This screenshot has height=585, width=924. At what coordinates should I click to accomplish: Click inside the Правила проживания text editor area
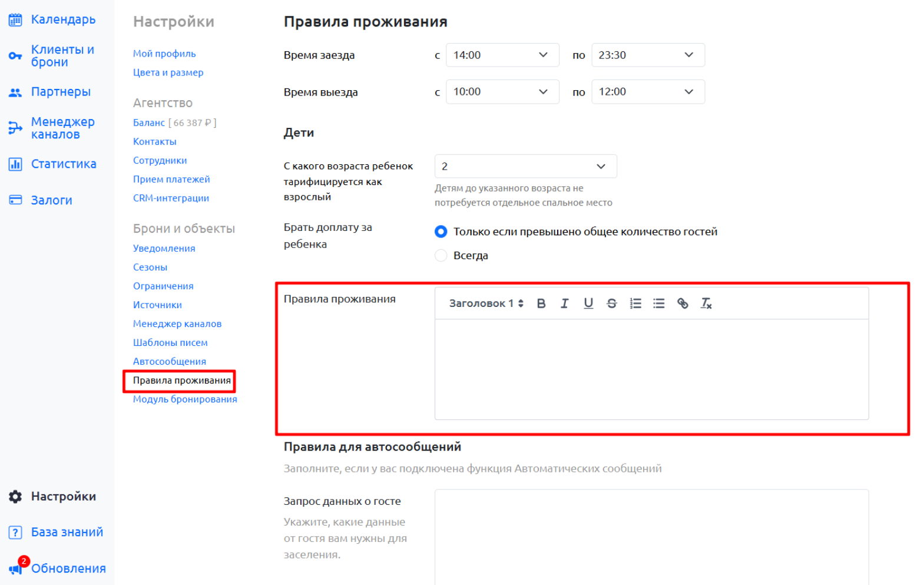click(x=651, y=369)
